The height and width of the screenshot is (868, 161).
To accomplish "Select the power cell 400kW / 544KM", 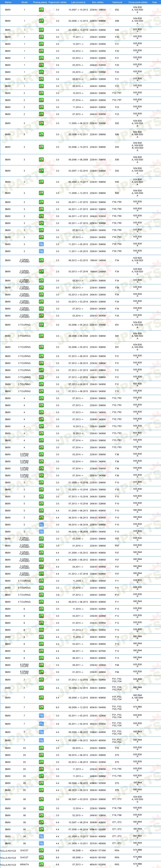I will coord(97,708).
